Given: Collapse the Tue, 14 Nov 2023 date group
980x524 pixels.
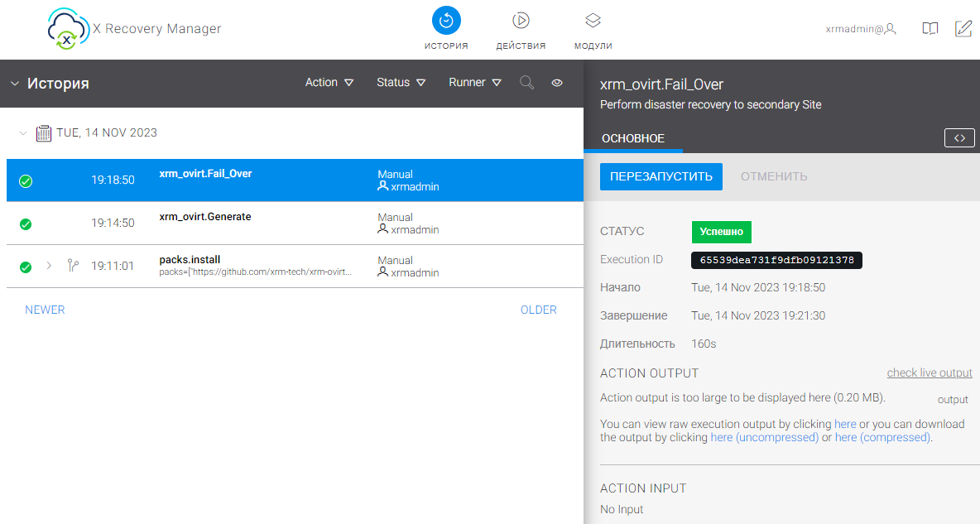Looking at the screenshot, I should pyautogui.click(x=22, y=132).
